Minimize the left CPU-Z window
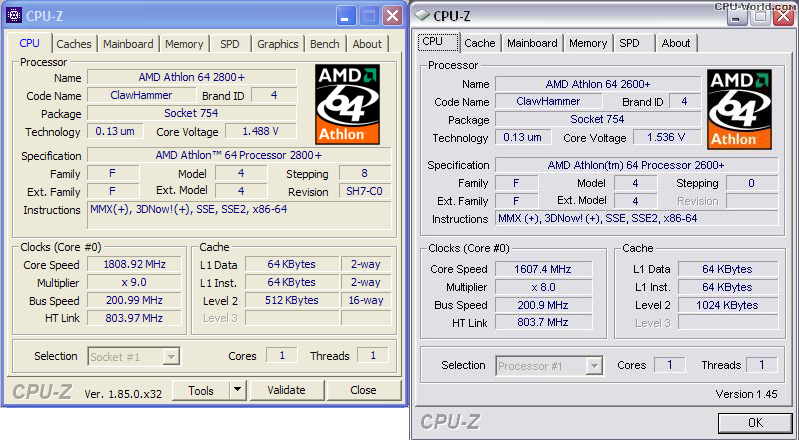The image size is (799, 440). (345, 16)
